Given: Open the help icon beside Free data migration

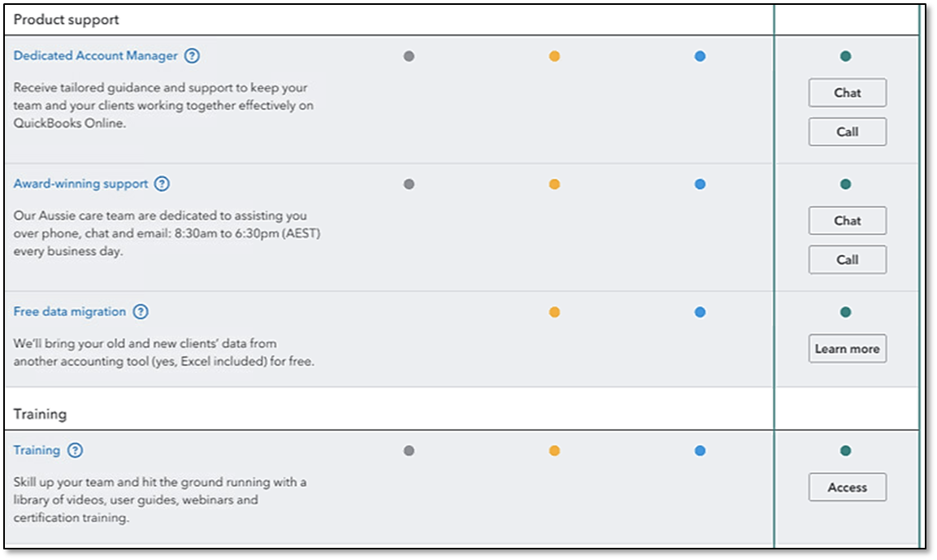Looking at the screenshot, I should 141,312.
